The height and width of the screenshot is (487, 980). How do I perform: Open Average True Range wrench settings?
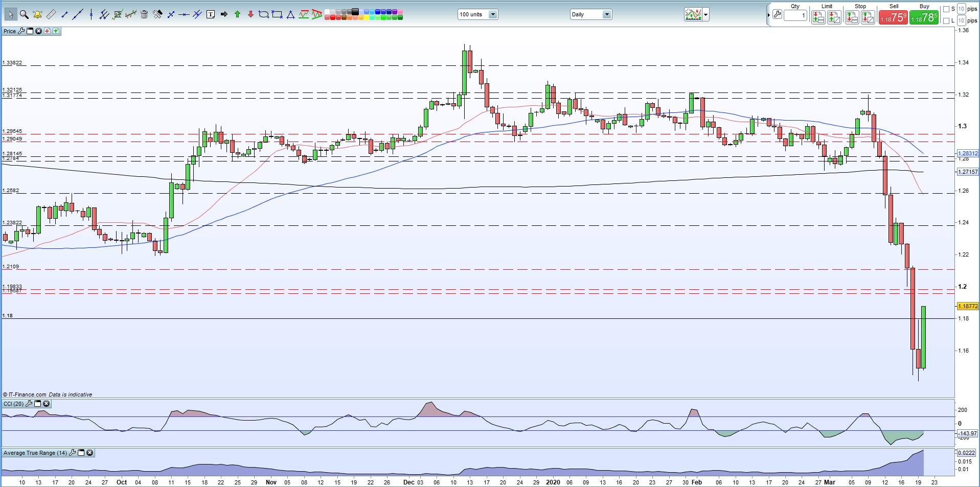pyautogui.click(x=73, y=453)
